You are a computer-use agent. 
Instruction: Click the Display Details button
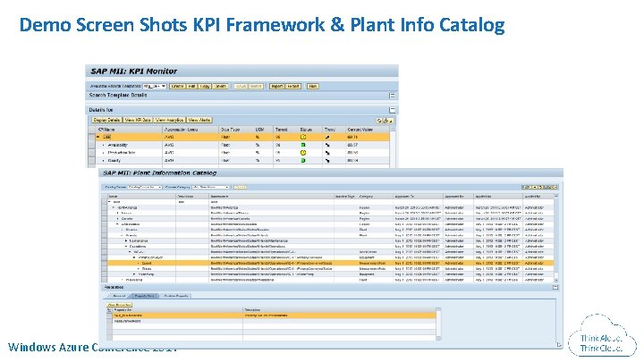click(106, 120)
